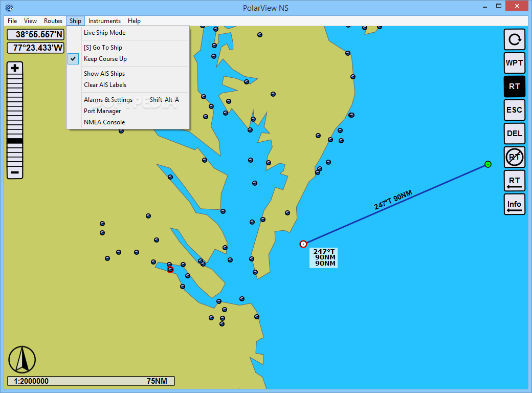Click the crossed-out RT cancel route button

[515, 157]
